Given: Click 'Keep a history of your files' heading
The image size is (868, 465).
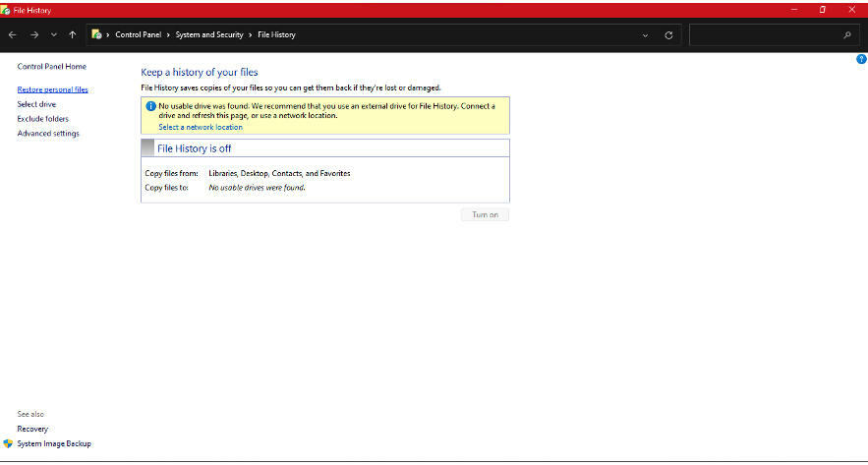Looking at the screenshot, I should tap(200, 73).
